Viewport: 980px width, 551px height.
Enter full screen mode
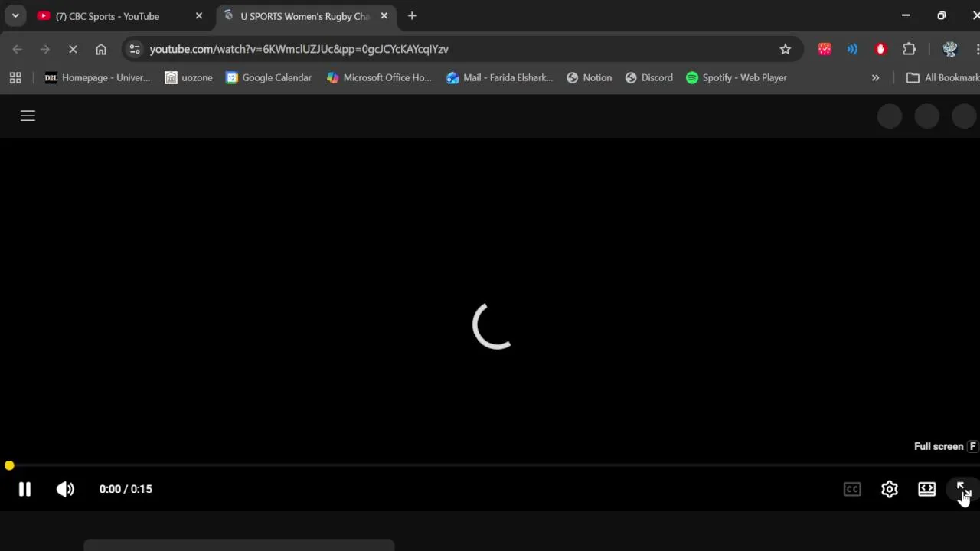click(x=964, y=489)
